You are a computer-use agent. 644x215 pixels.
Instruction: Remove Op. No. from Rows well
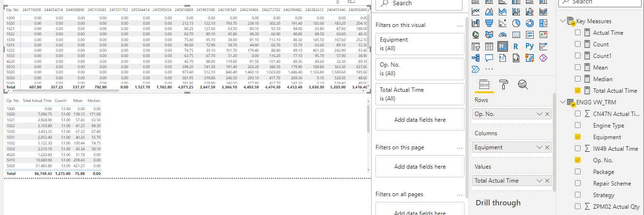coord(547,114)
